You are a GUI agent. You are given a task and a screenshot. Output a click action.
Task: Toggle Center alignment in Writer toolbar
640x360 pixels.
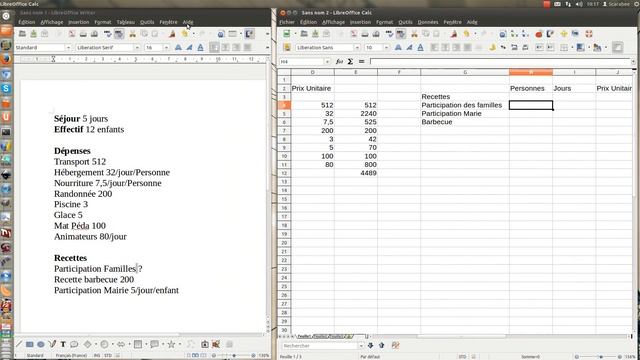[225, 48]
